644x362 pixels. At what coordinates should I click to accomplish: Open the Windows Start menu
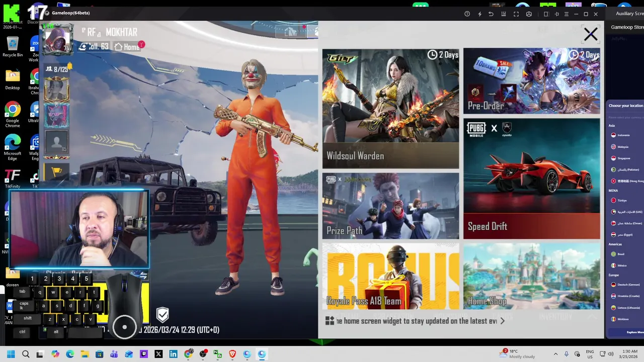pyautogui.click(x=11, y=354)
